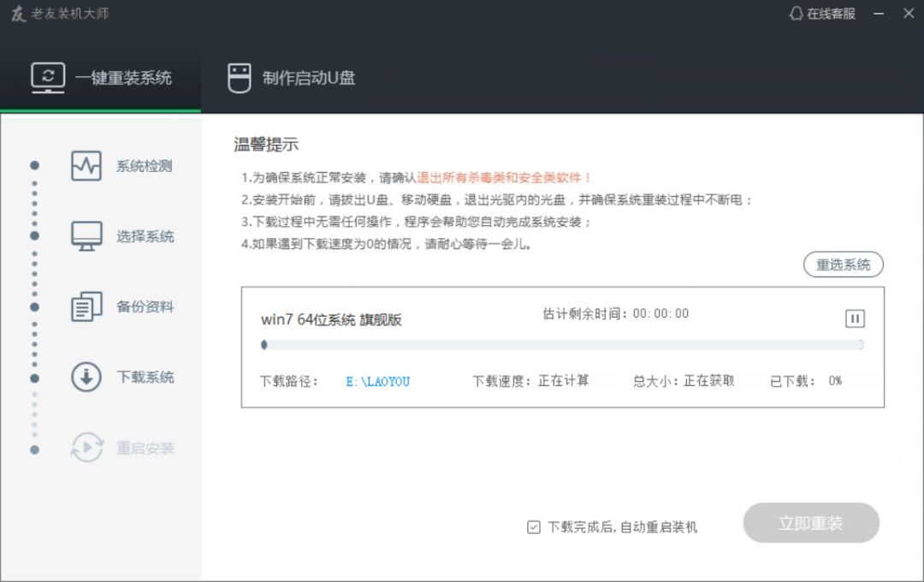The width and height of the screenshot is (924, 582).
Task: Click the 一键重装系统 refresh icon
Action: click(50, 77)
